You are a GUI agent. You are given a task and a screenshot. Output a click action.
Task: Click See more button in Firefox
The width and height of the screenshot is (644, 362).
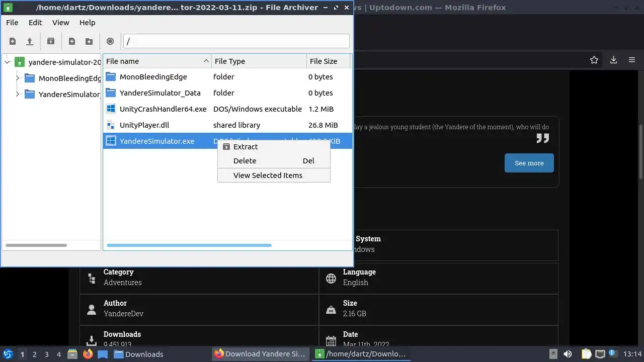[529, 163]
